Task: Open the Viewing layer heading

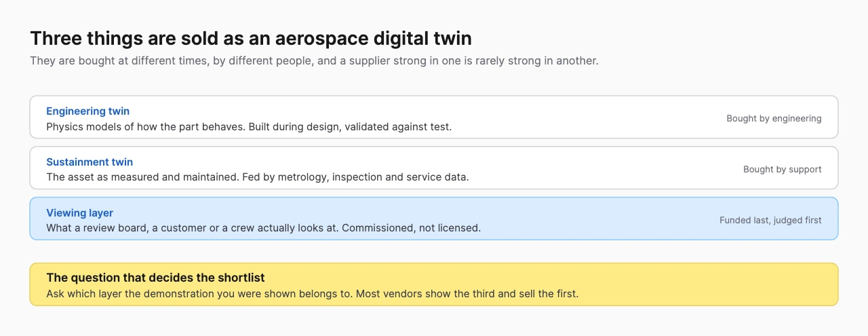Action: pos(79,213)
